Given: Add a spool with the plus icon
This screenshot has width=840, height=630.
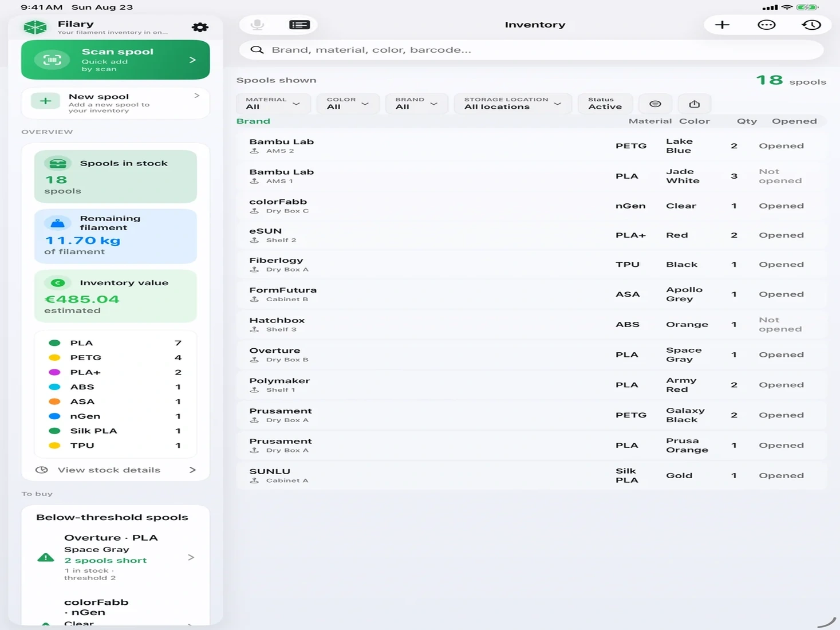Looking at the screenshot, I should (723, 25).
